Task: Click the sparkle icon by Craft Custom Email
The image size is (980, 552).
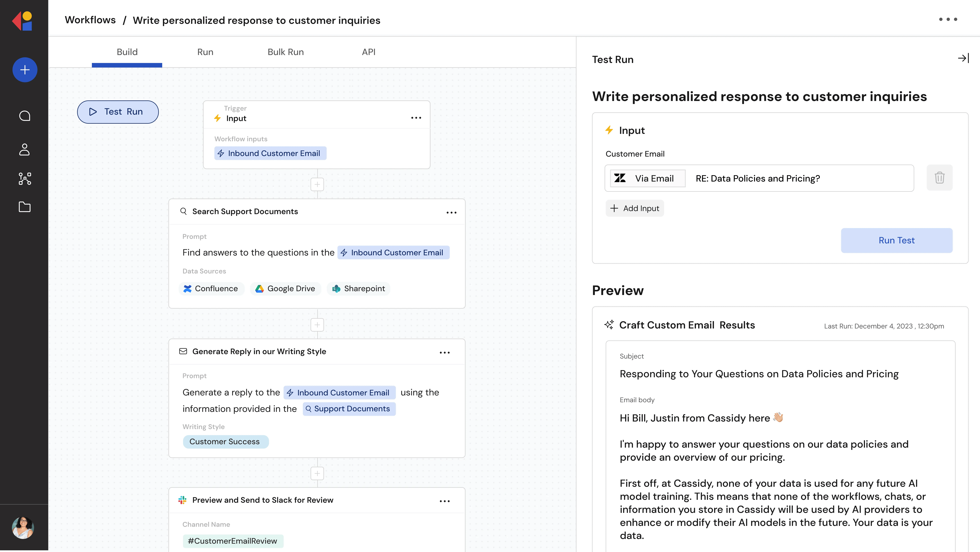Action: pos(609,325)
